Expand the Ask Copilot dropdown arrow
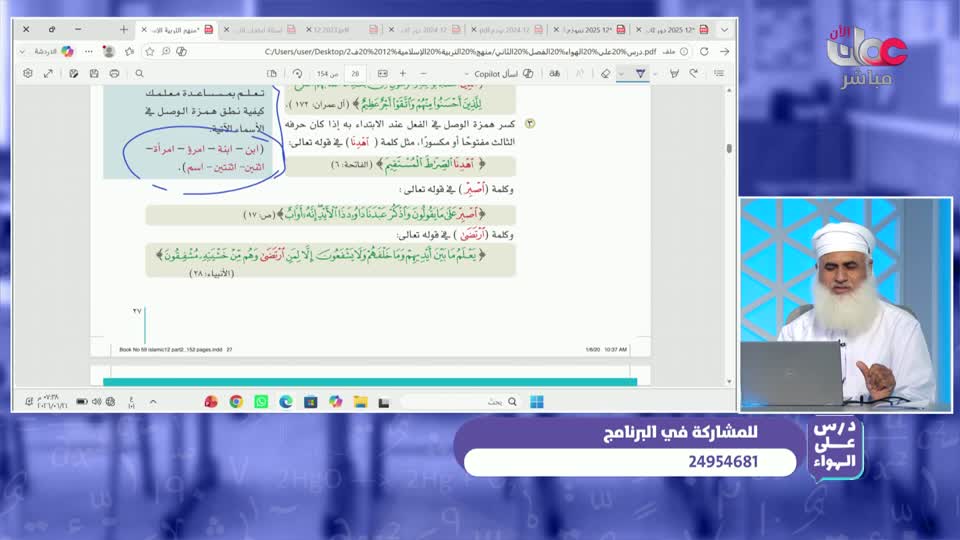 pyautogui.click(x=467, y=73)
